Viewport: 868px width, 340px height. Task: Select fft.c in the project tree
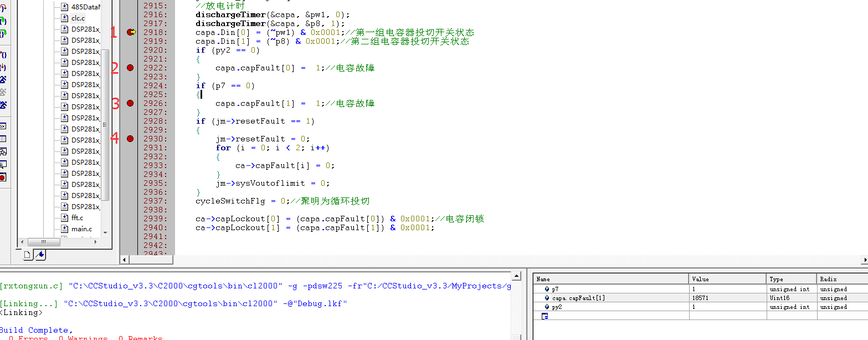coord(77,218)
